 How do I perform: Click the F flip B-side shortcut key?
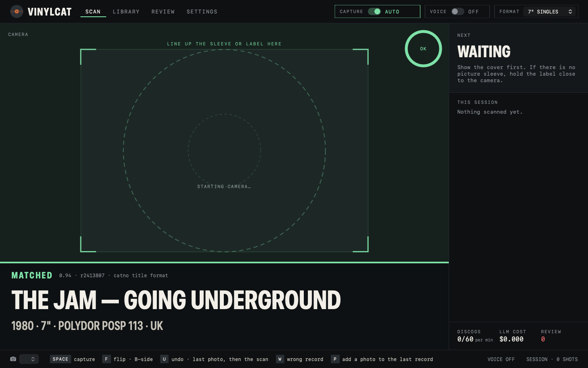pos(106,359)
